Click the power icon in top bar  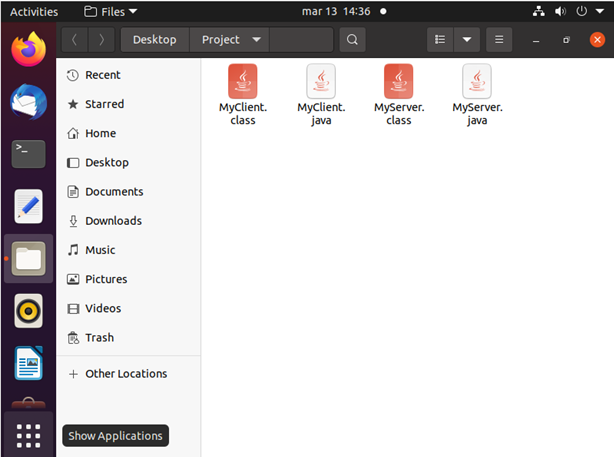click(581, 11)
